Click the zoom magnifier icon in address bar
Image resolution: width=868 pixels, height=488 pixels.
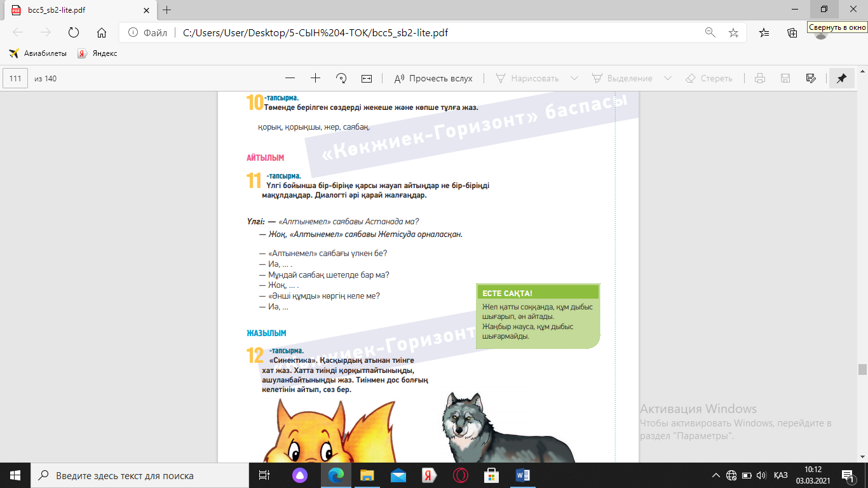click(x=710, y=33)
